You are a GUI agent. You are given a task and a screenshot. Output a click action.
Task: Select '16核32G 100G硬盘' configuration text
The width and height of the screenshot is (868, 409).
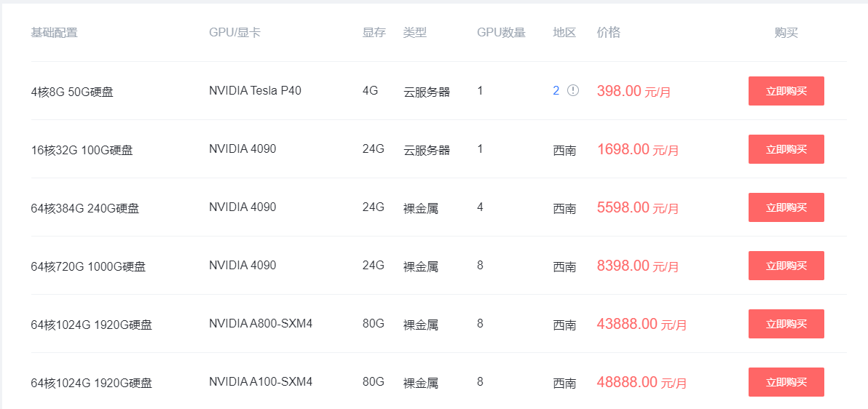click(x=82, y=150)
